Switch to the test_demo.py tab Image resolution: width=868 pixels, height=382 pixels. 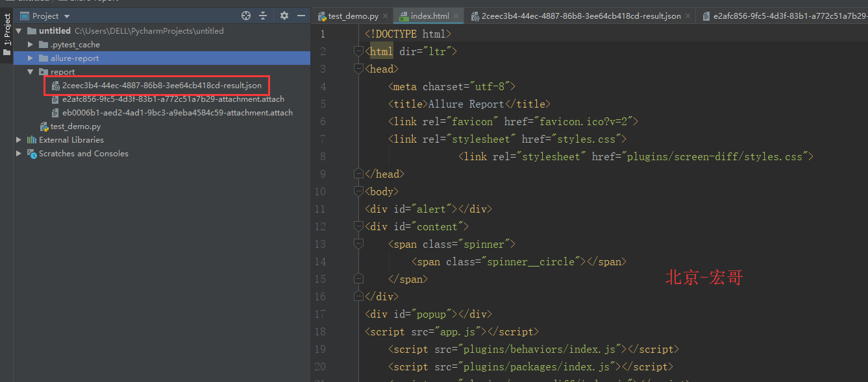(x=353, y=16)
